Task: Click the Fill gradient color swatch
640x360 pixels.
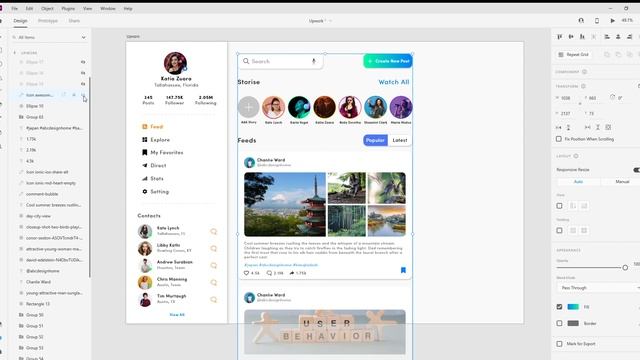Action: coord(573,307)
